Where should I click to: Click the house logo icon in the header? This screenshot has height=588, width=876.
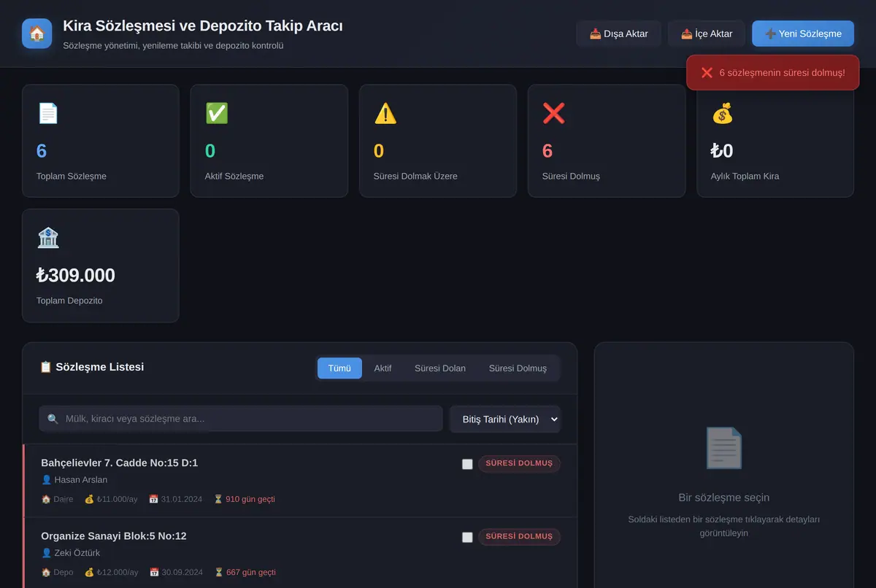point(36,34)
